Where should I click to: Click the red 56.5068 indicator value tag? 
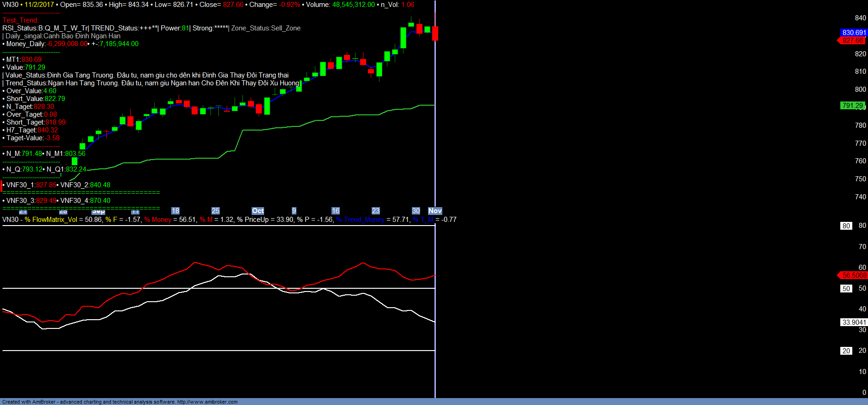click(854, 275)
